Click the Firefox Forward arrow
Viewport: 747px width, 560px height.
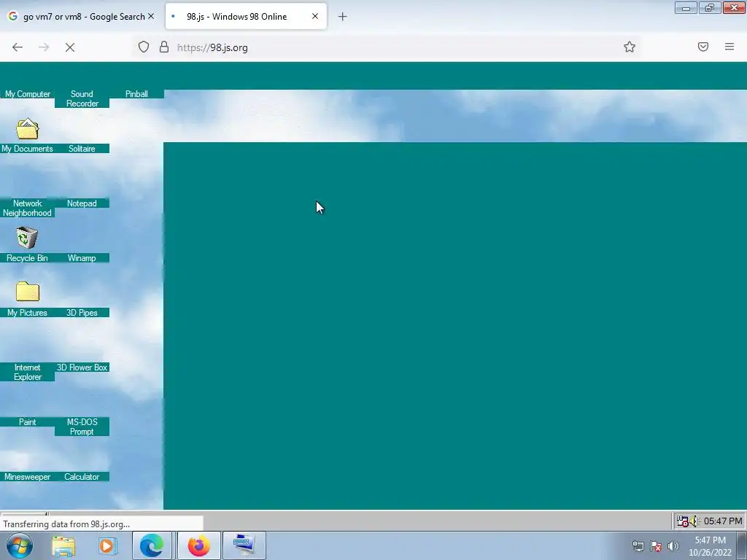tap(44, 47)
